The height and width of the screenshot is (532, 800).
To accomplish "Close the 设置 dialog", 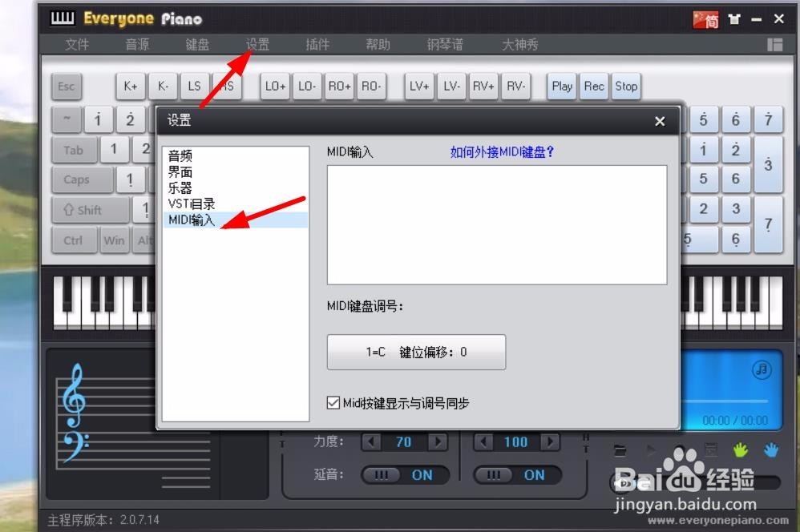I will [x=660, y=121].
